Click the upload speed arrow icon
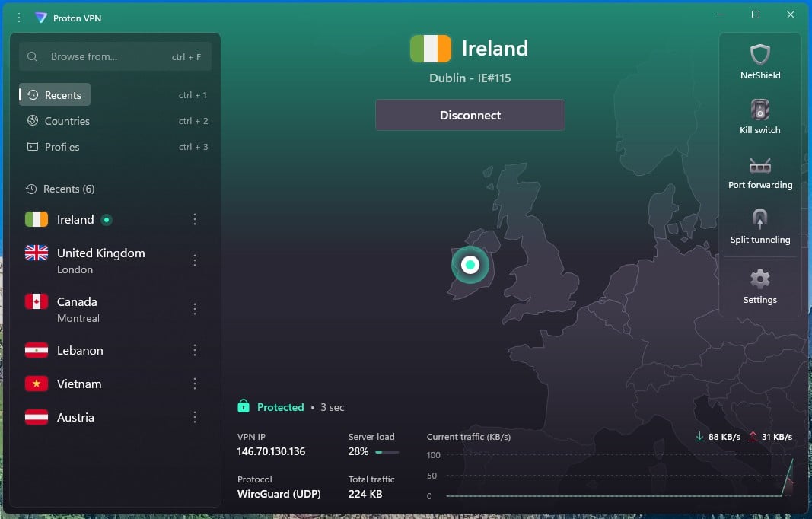Image resolution: width=812 pixels, height=519 pixels. [753, 437]
